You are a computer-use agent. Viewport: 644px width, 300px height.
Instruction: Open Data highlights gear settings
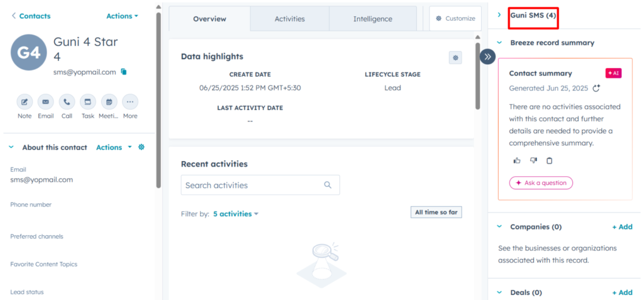pyautogui.click(x=455, y=58)
